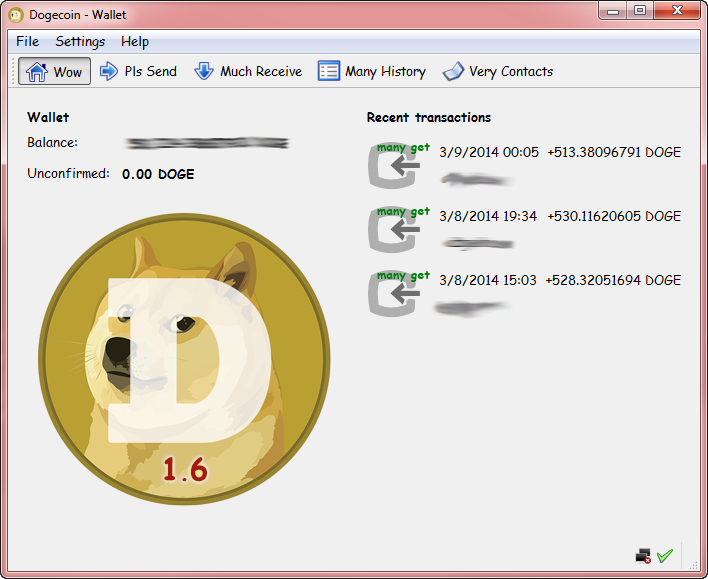Image resolution: width=708 pixels, height=579 pixels.
Task: Click the 3/9/2014 00:05 transaction date
Action: coord(489,152)
